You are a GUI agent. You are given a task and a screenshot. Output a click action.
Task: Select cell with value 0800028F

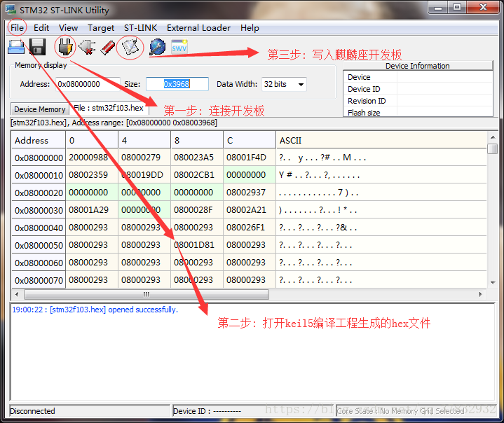197,209
